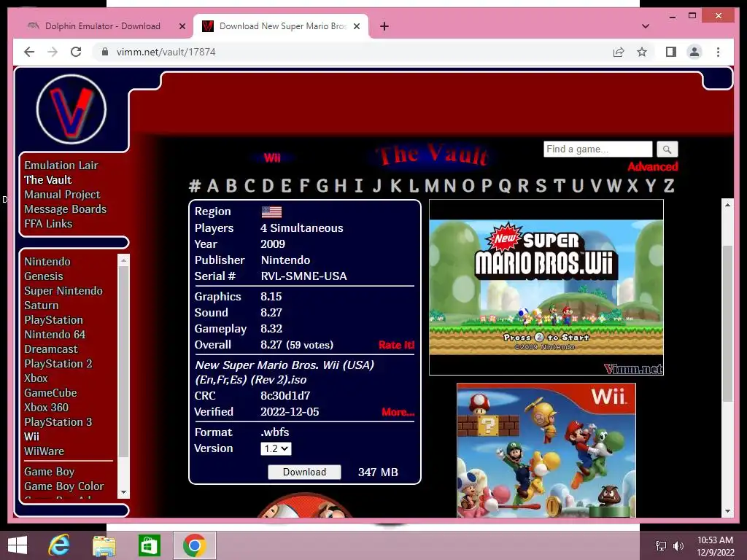Screen dimensions: 747x560
Task: Browse games starting with letter N
Action: [x=450, y=186]
